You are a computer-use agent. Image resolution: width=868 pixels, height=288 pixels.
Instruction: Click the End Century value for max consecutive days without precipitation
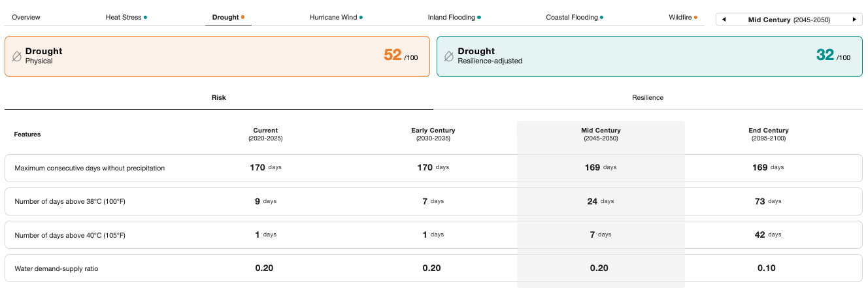pyautogui.click(x=768, y=168)
